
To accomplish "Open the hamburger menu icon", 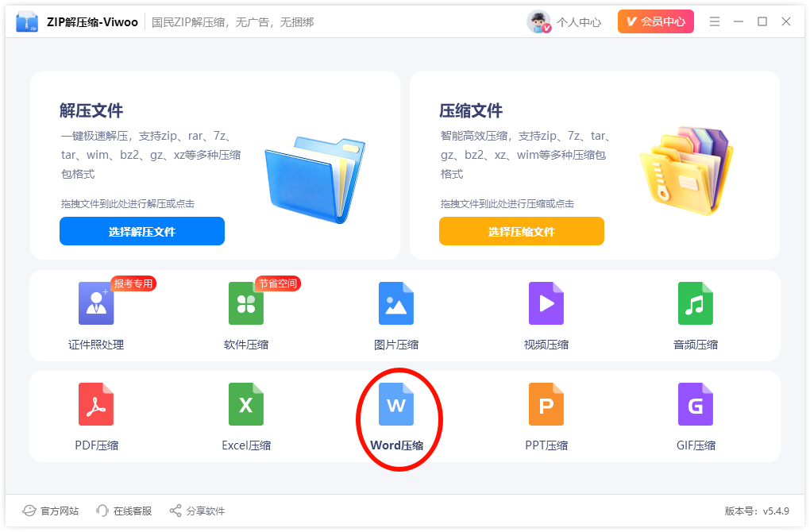I will click(x=715, y=21).
